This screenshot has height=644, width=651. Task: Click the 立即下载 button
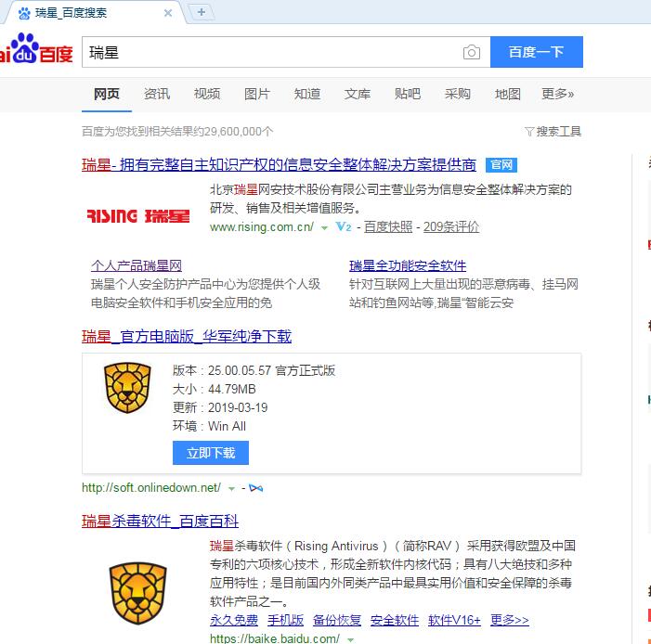[211, 453]
